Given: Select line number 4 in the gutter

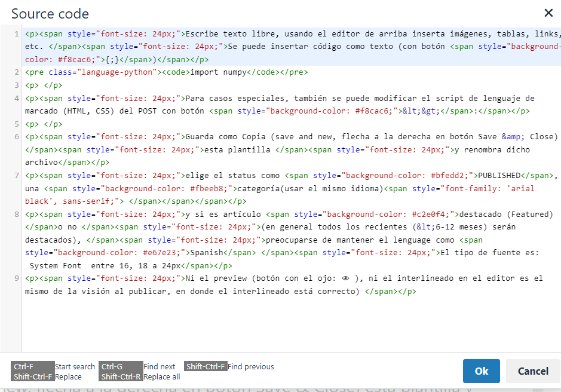Looking at the screenshot, I should pos(17,98).
